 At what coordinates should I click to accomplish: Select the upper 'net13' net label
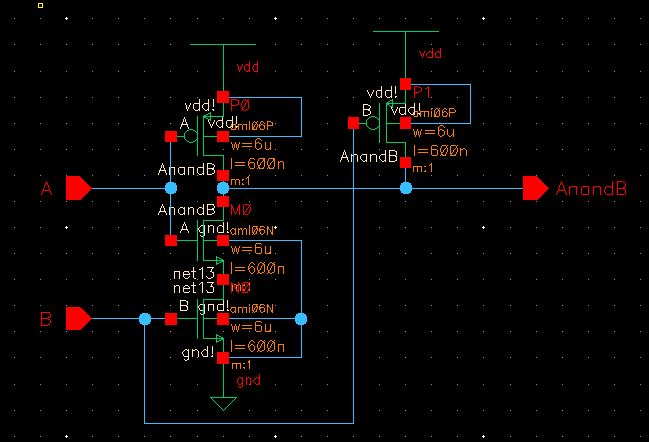tap(194, 274)
